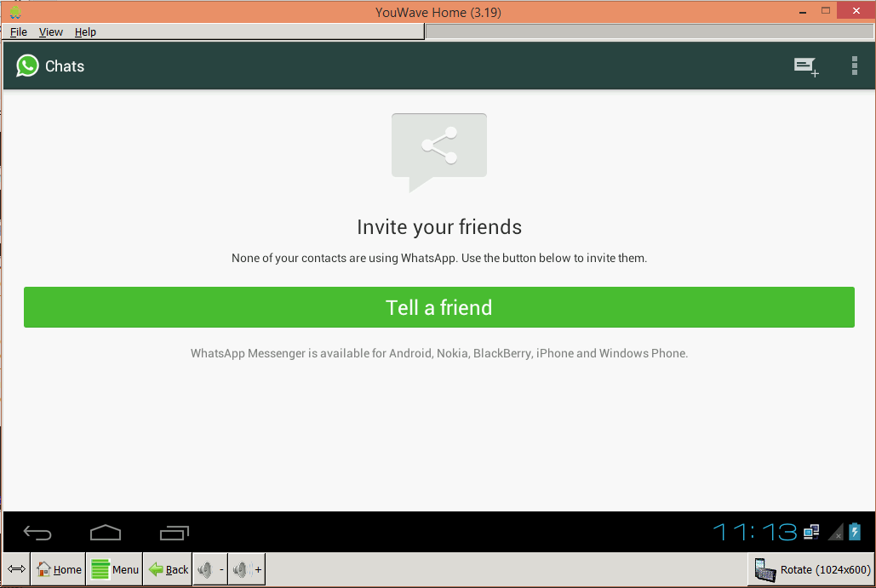Tap the Android back arrow navigation icon
Image resolution: width=876 pixels, height=588 pixels.
tap(37, 534)
